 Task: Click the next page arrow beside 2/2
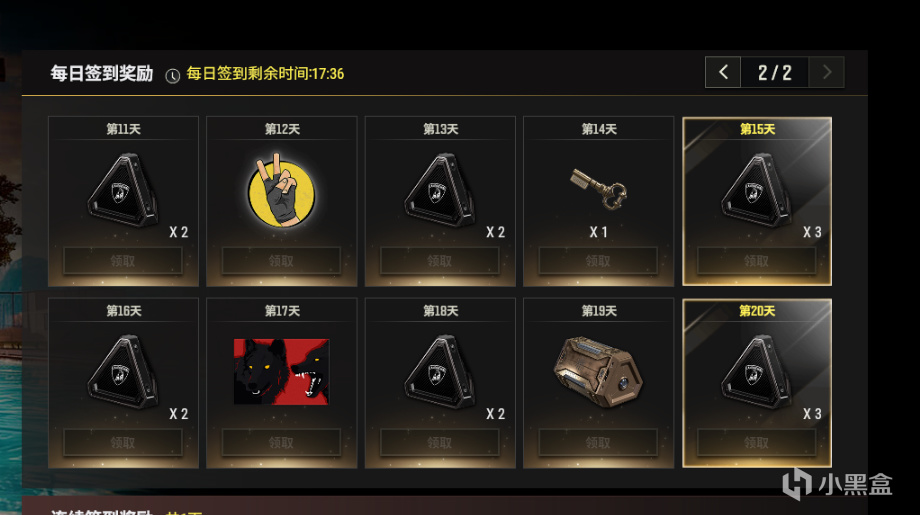tap(827, 72)
